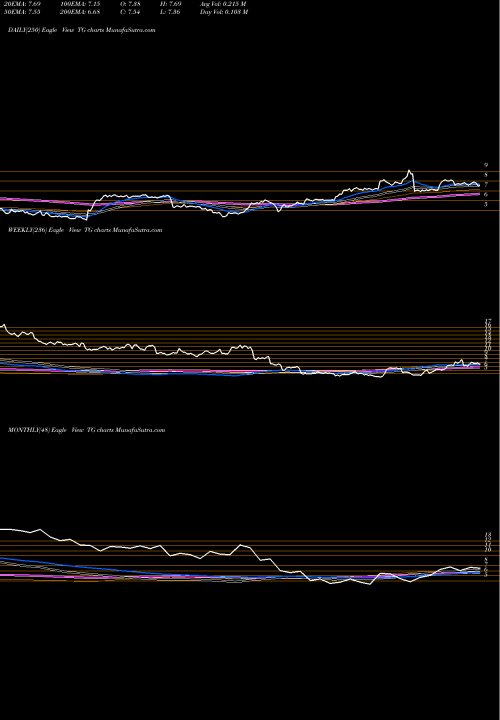Click the Day Vol reading
Image resolution: width=500 pixels, height=720 pixels.
224,12
